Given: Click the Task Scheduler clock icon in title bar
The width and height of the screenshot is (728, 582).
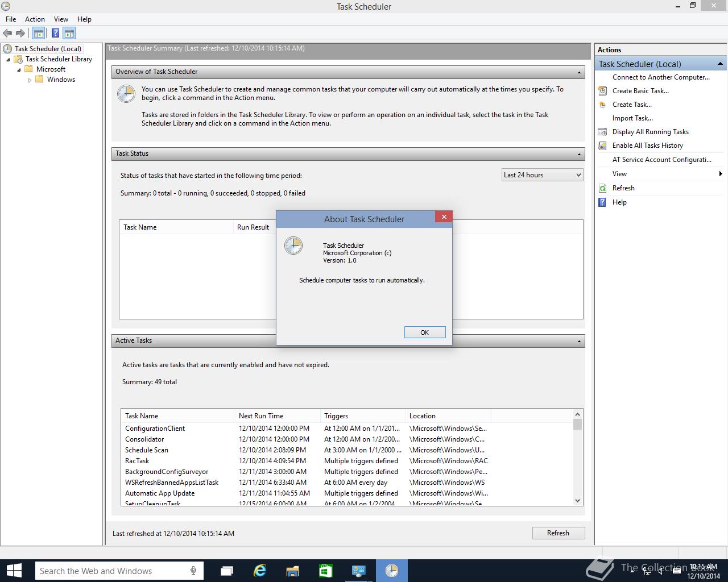Looking at the screenshot, I should (6, 6).
